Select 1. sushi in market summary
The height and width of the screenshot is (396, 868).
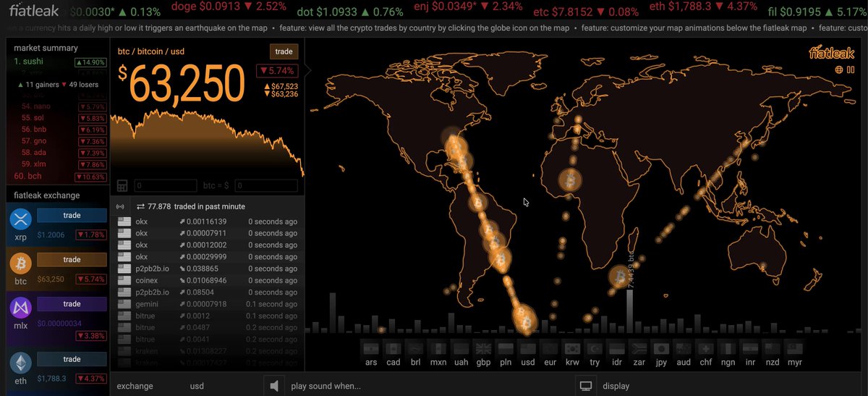pos(59,62)
